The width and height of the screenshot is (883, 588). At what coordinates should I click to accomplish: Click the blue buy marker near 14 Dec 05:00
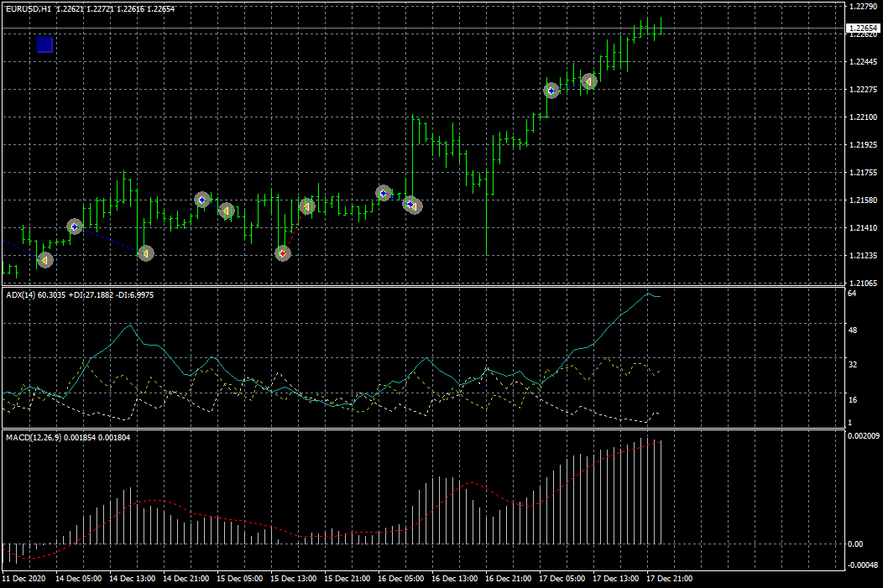(x=75, y=226)
